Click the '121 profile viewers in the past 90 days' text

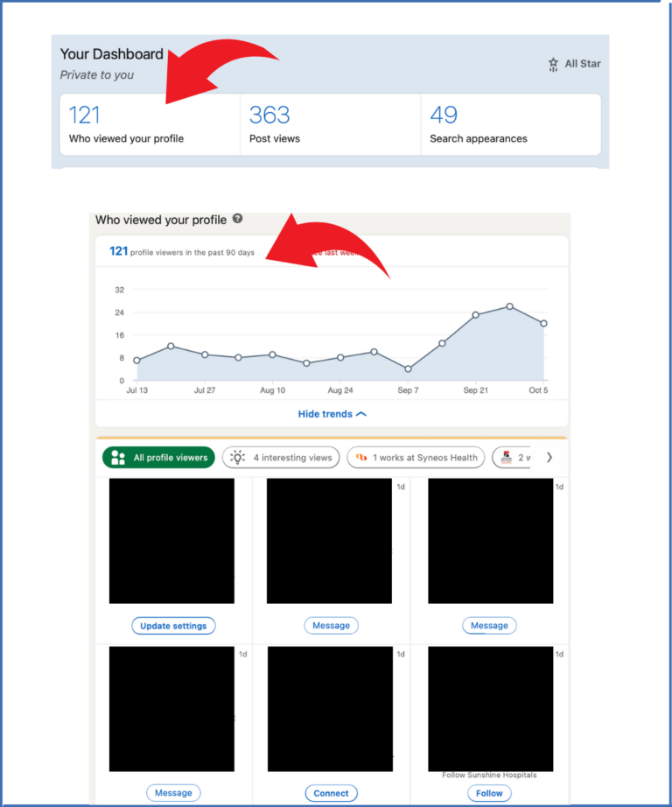182,252
